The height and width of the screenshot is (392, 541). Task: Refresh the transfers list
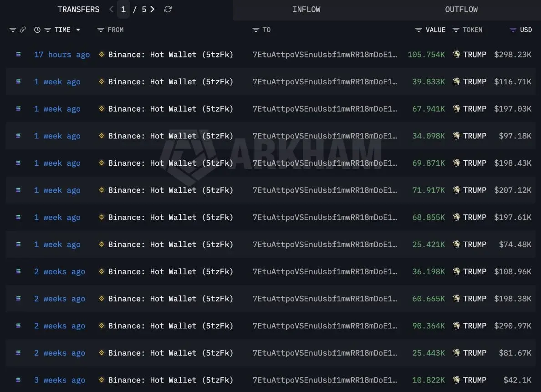click(x=168, y=9)
